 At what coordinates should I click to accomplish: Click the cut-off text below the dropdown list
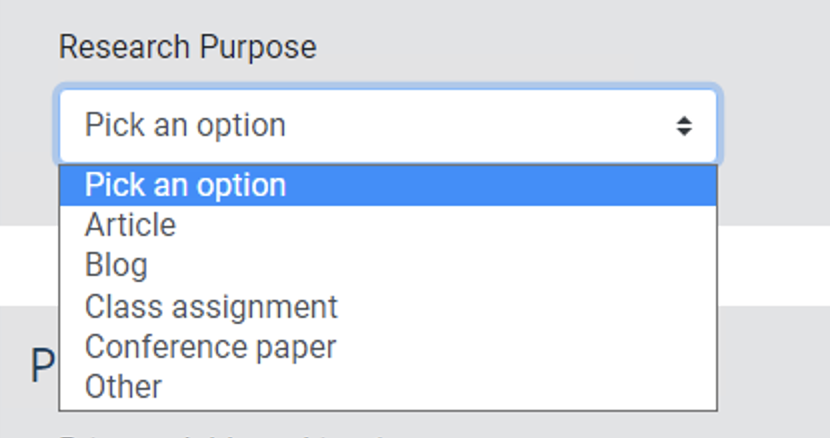tap(200, 434)
